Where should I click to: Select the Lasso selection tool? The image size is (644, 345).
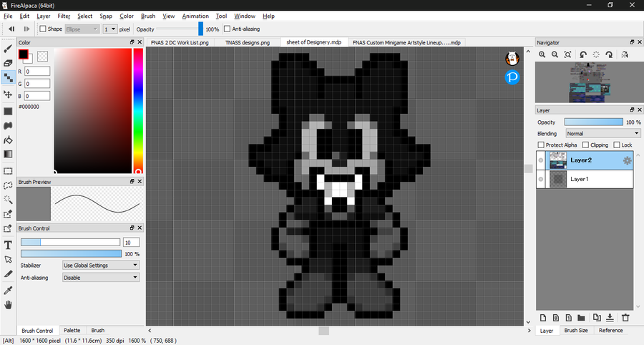[8, 185]
